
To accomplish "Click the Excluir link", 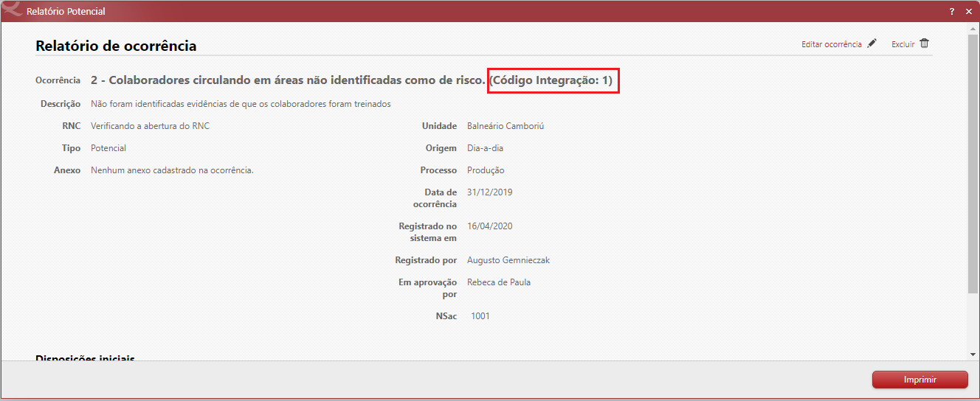I will pyautogui.click(x=903, y=44).
